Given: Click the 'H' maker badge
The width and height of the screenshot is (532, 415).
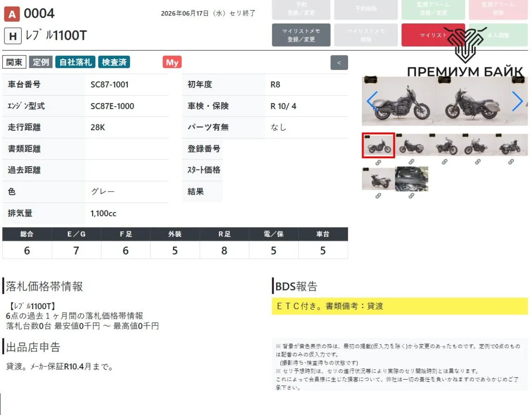Looking at the screenshot, I should coord(13,36).
